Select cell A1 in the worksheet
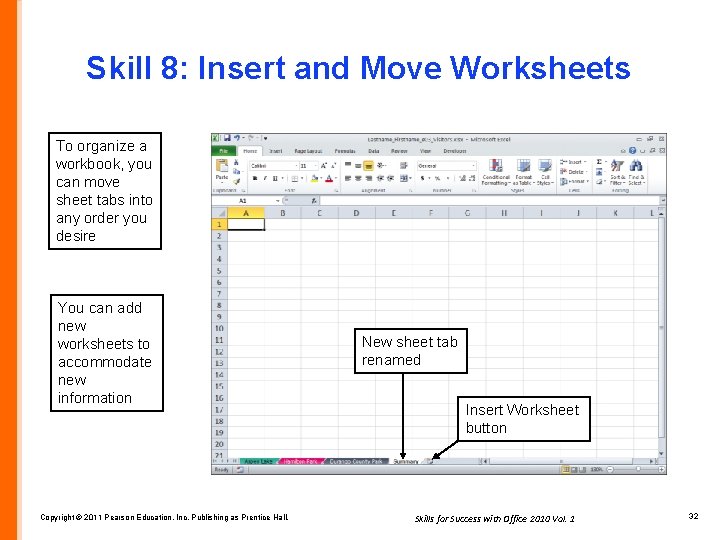 [246, 225]
